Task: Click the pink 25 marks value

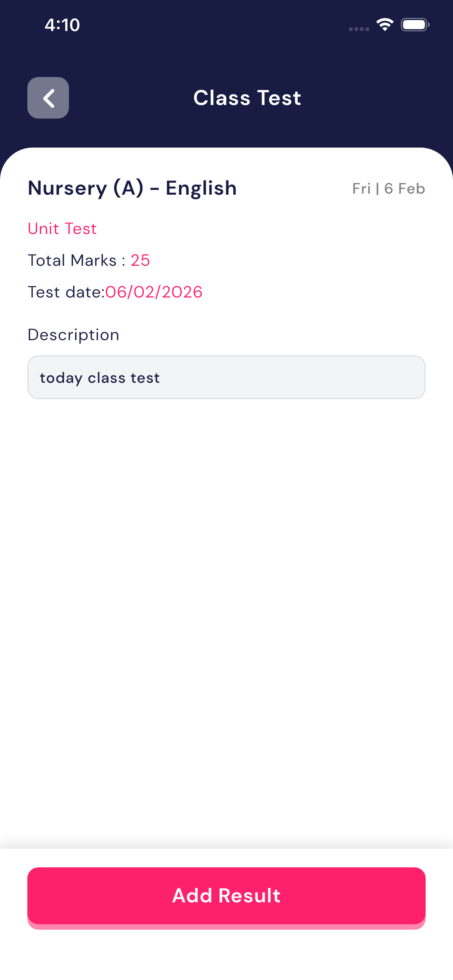Action: pos(140,261)
